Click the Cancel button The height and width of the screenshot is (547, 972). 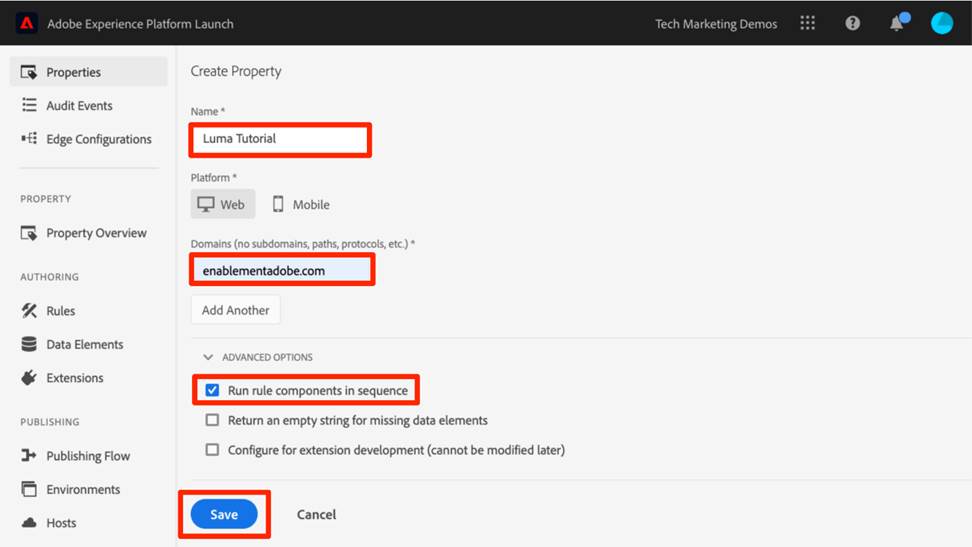click(x=316, y=514)
